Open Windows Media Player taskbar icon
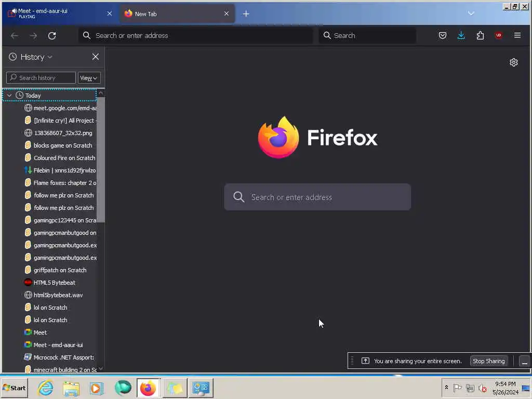 97,388
